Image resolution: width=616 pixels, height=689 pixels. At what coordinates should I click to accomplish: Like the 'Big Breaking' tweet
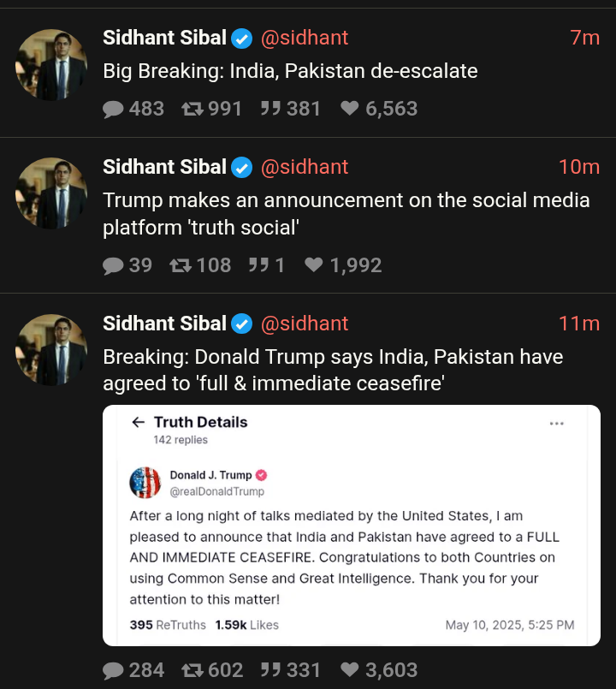[379, 109]
